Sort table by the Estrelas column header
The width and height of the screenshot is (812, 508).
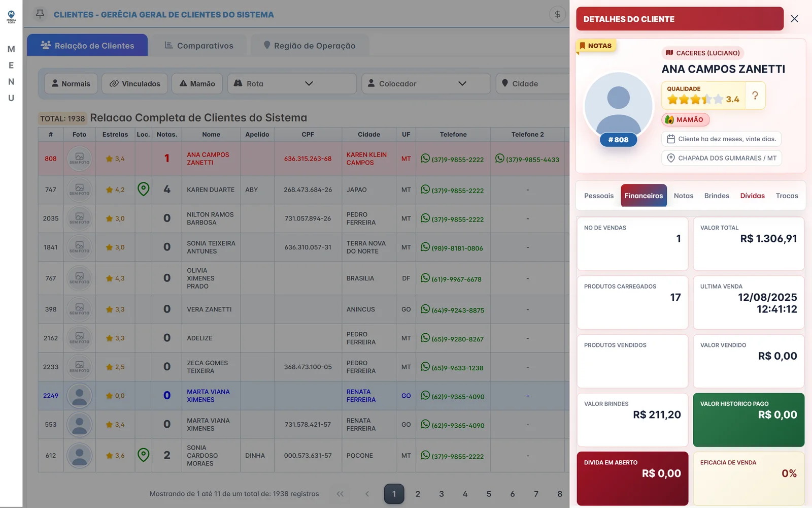115,134
